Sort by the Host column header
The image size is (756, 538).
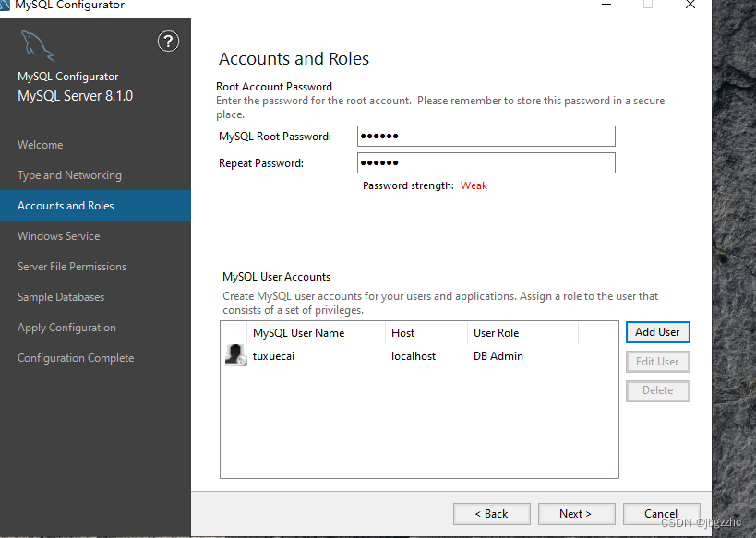coord(426,333)
